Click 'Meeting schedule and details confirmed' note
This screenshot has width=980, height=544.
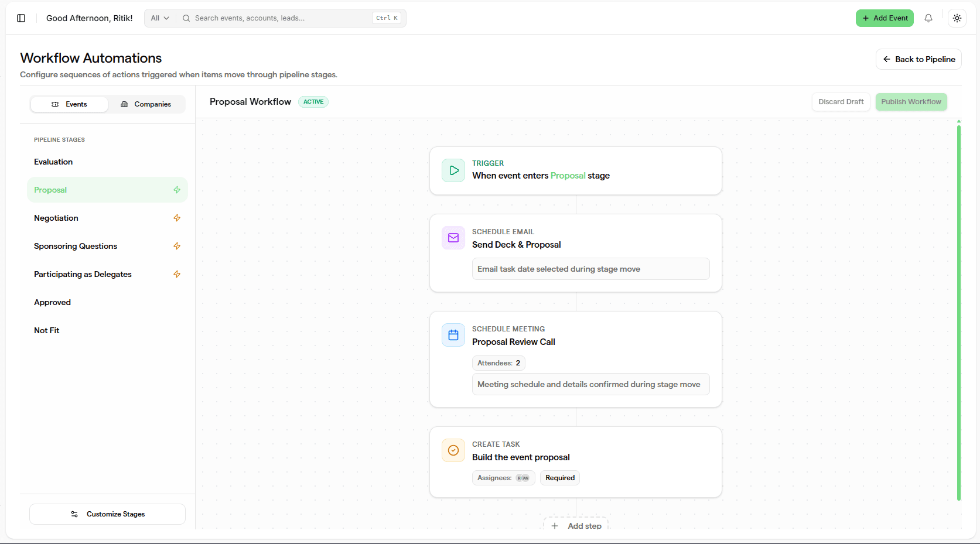coord(590,384)
